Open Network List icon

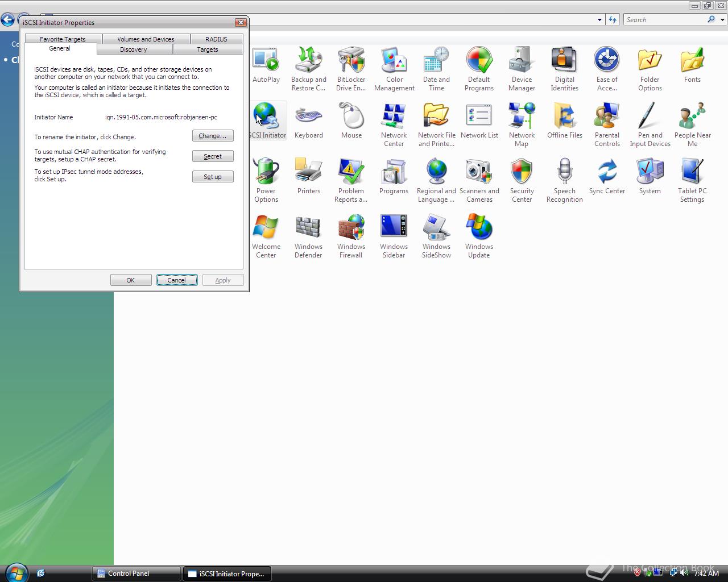coord(479,120)
